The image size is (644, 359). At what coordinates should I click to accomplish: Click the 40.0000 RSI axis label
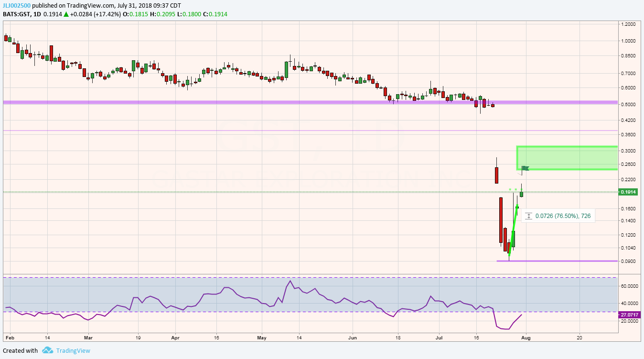pyautogui.click(x=630, y=304)
